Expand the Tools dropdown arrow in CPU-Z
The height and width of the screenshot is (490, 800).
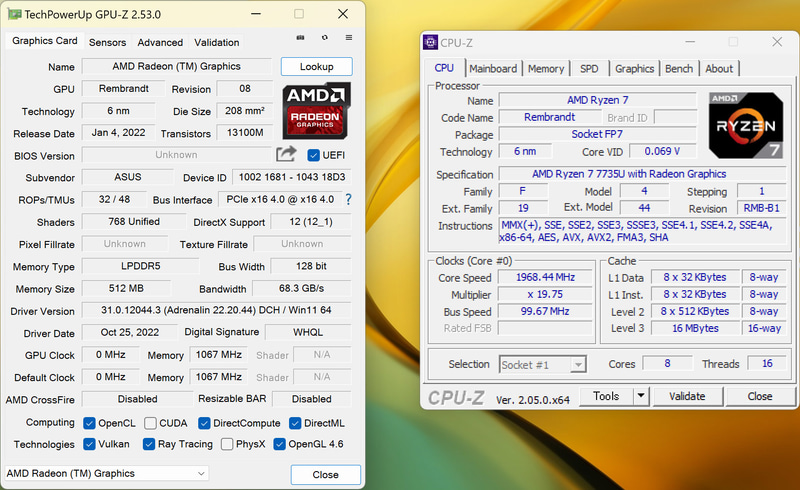tap(640, 396)
